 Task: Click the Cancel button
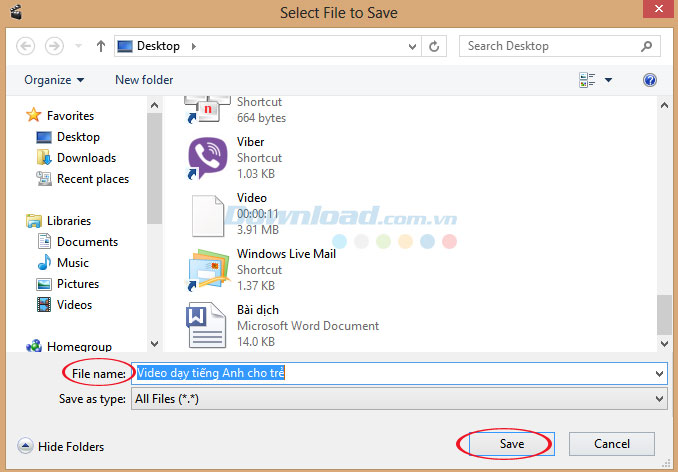click(612, 444)
